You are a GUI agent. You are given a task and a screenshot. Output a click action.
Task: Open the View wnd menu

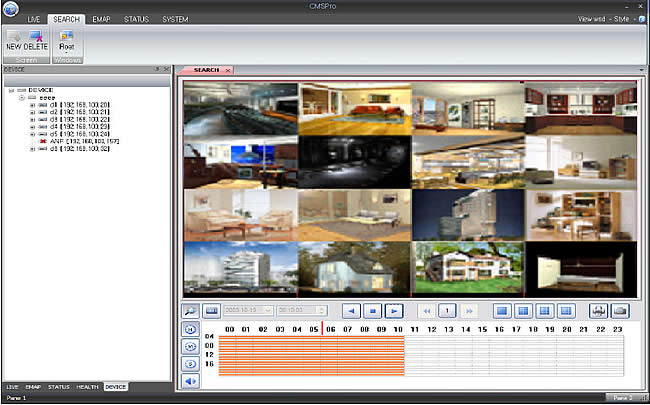coord(592,19)
